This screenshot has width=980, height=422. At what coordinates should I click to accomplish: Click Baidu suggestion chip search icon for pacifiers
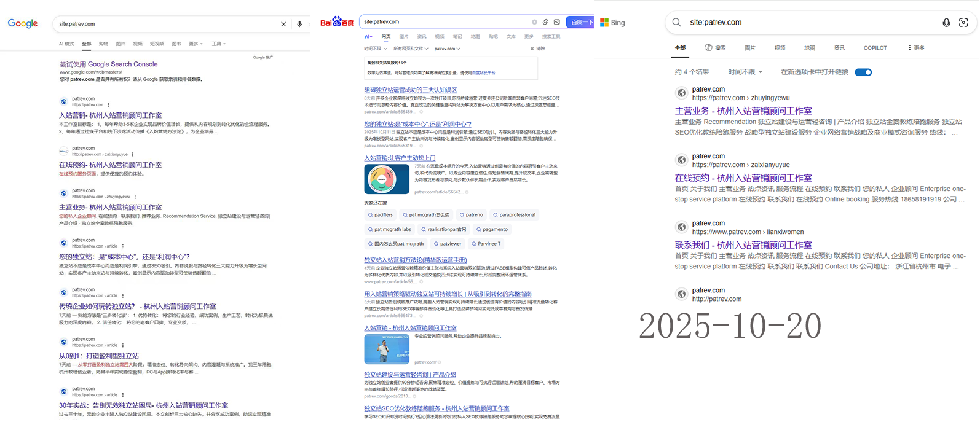(370, 215)
